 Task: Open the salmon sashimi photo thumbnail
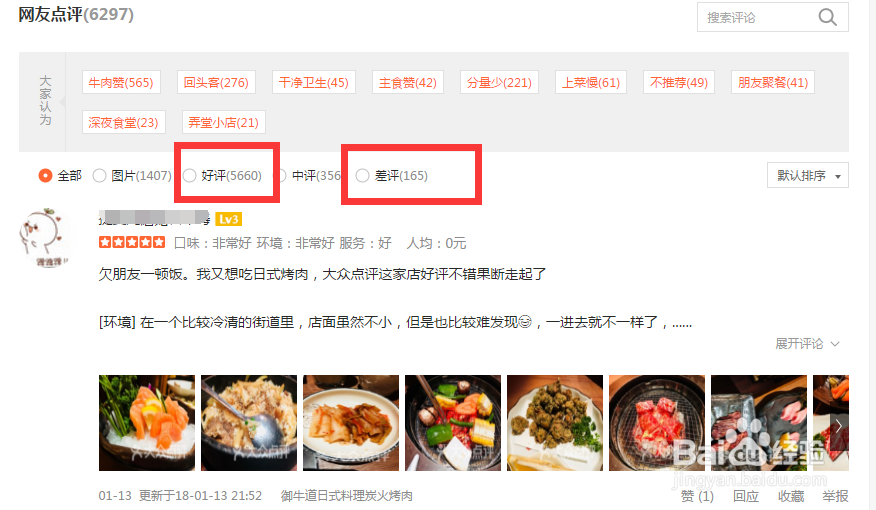pos(147,423)
